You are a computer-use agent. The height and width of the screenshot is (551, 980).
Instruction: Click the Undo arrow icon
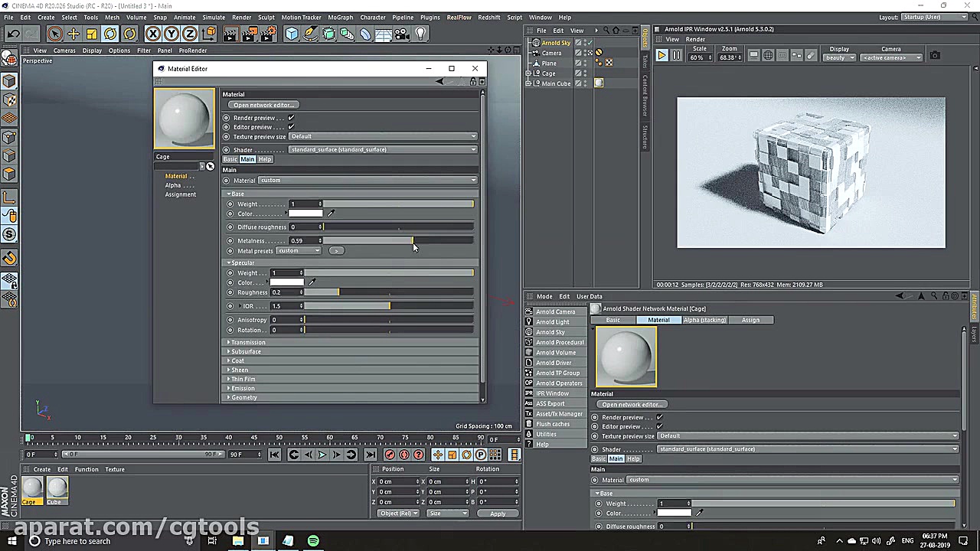point(13,34)
